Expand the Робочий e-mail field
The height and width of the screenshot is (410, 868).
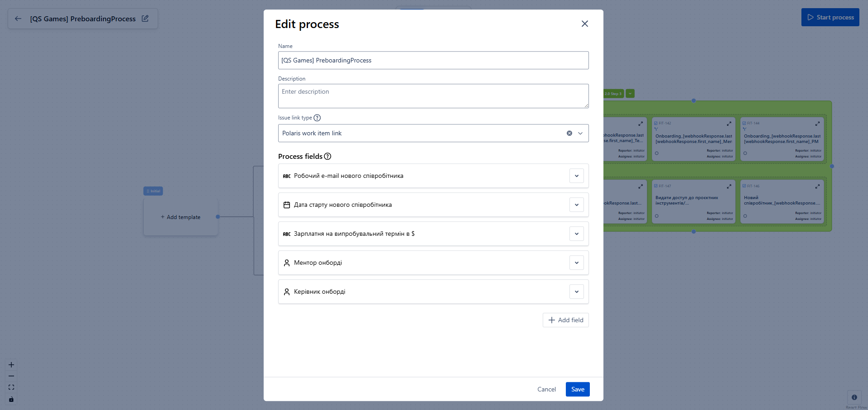tap(576, 176)
